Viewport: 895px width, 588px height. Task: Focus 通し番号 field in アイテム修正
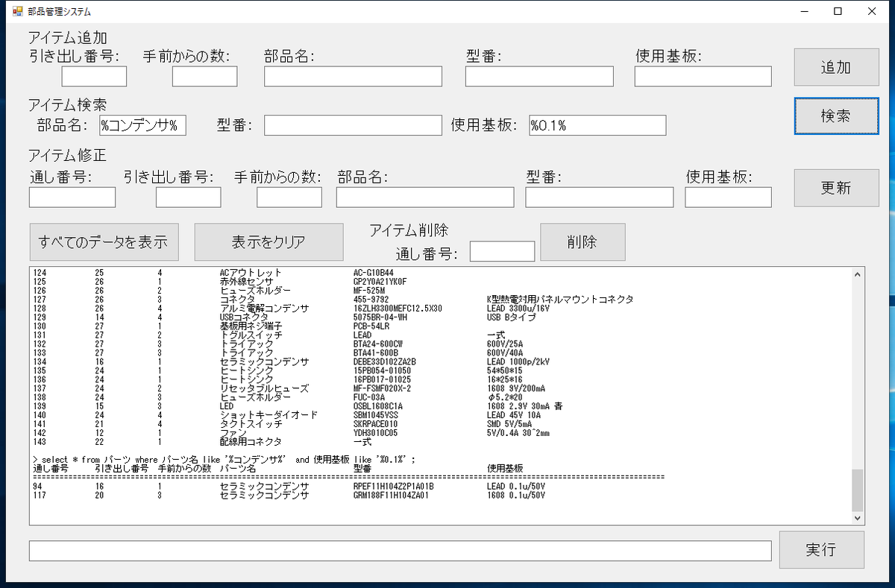(72, 197)
